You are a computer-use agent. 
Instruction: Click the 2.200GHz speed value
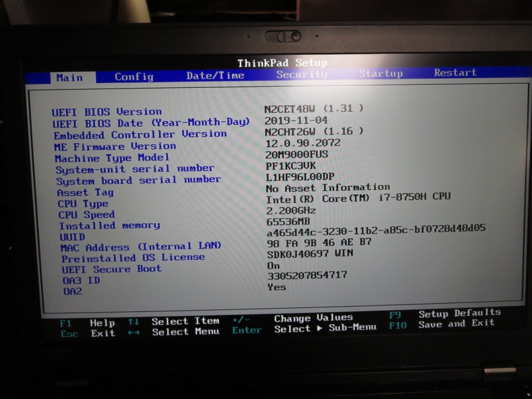pyautogui.click(x=291, y=210)
